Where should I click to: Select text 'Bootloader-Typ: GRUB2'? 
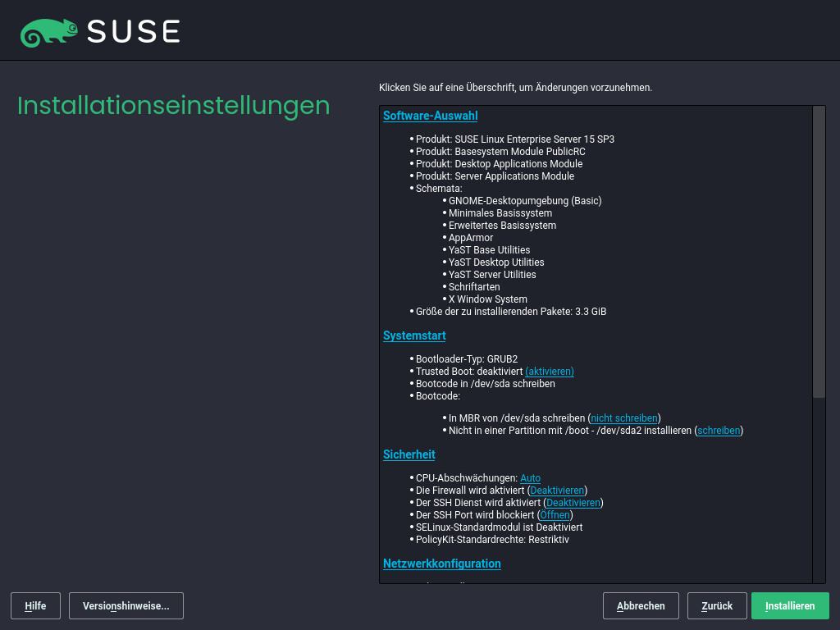(x=467, y=359)
